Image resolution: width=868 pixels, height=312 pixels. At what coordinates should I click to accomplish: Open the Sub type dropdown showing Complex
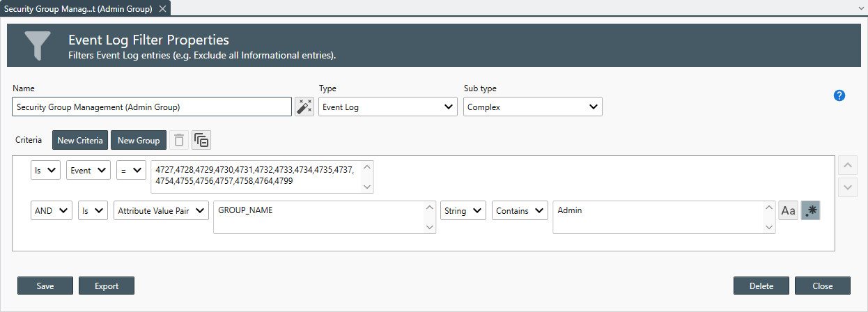pyautogui.click(x=532, y=107)
